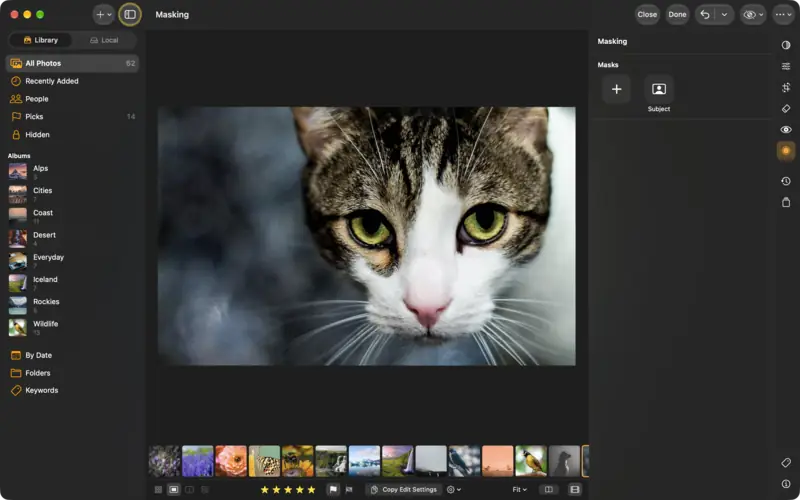Toggle the split compare view button
This screenshot has width=800, height=500.
click(548, 490)
